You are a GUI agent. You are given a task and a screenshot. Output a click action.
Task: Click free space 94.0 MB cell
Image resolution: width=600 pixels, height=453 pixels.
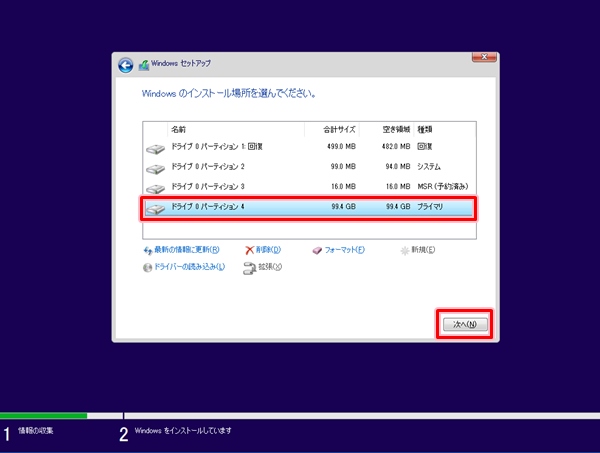coord(398,166)
